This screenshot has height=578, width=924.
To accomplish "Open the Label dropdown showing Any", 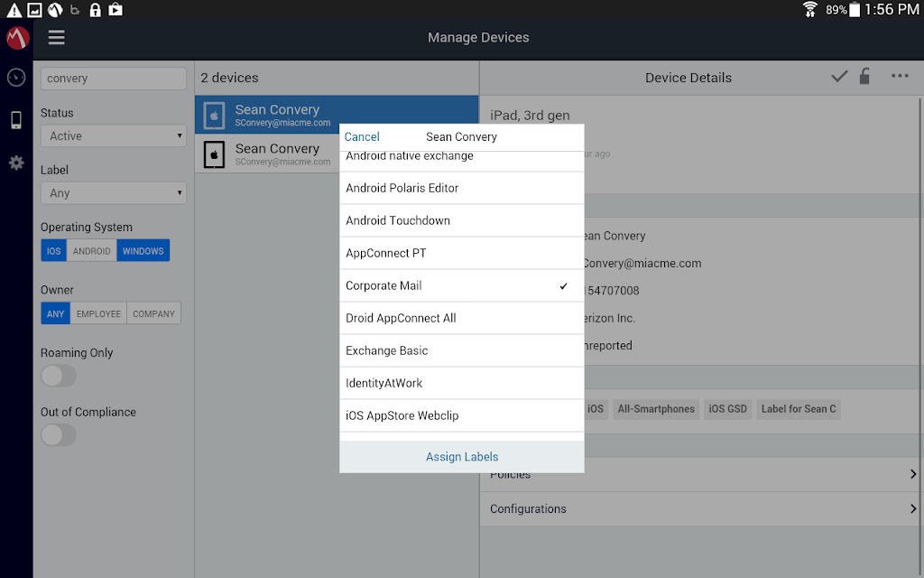I will point(114,193).
